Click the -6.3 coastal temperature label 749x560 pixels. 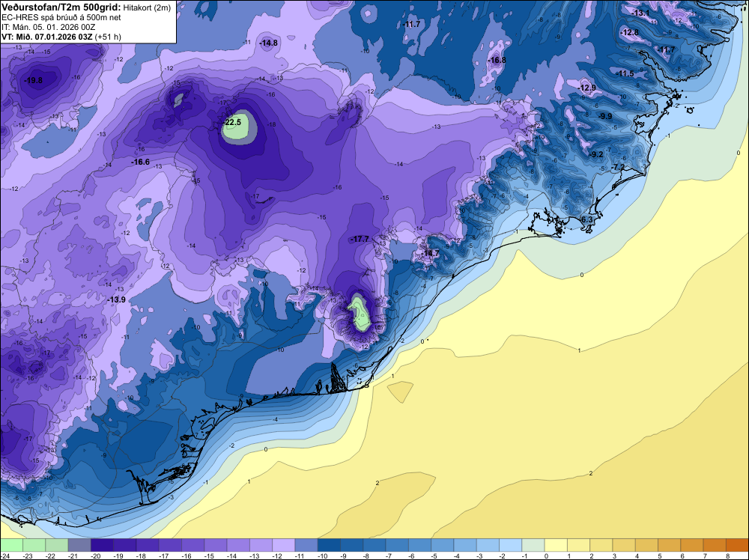click(586, 219)
